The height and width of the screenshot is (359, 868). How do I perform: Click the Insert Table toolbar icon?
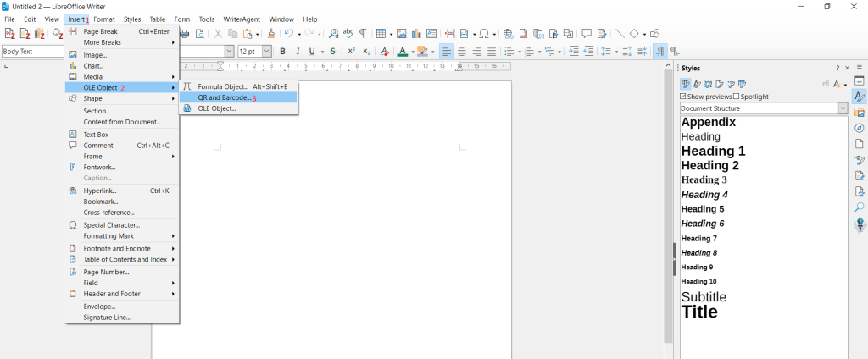click(381, 34)
